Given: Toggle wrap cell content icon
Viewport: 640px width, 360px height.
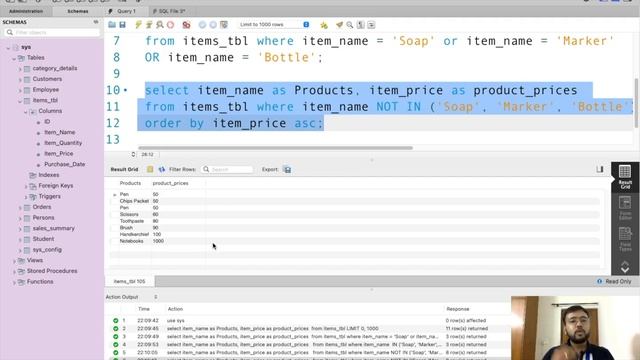Looking at the screenshot, I should 600,169.
